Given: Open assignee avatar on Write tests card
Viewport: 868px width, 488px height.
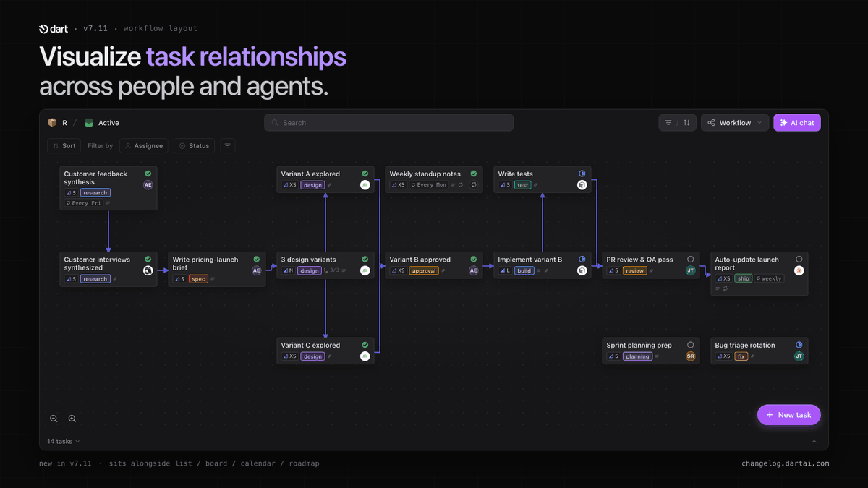Looking at the screenshot, I should (x=582, y=185).
